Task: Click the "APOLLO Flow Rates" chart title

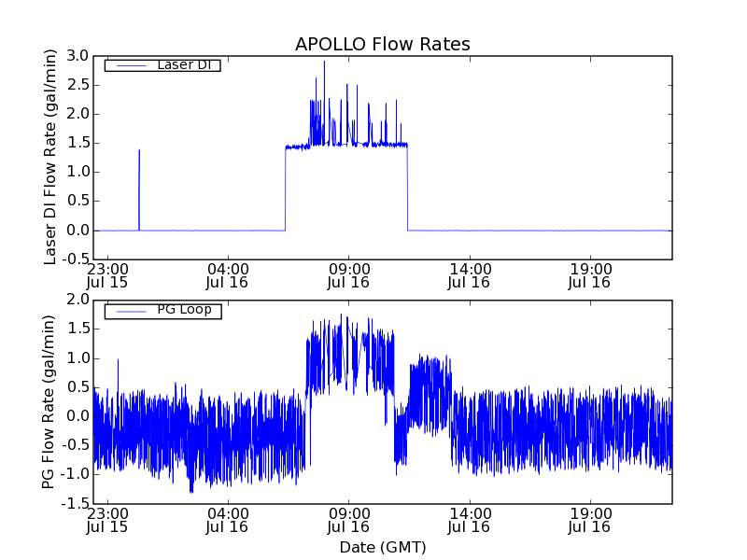Action: [383, 44]
